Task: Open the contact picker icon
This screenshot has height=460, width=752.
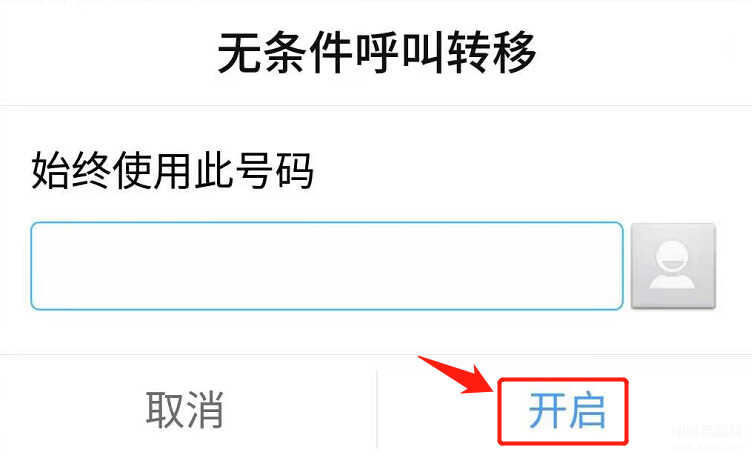Action: [x=673, y=266]
